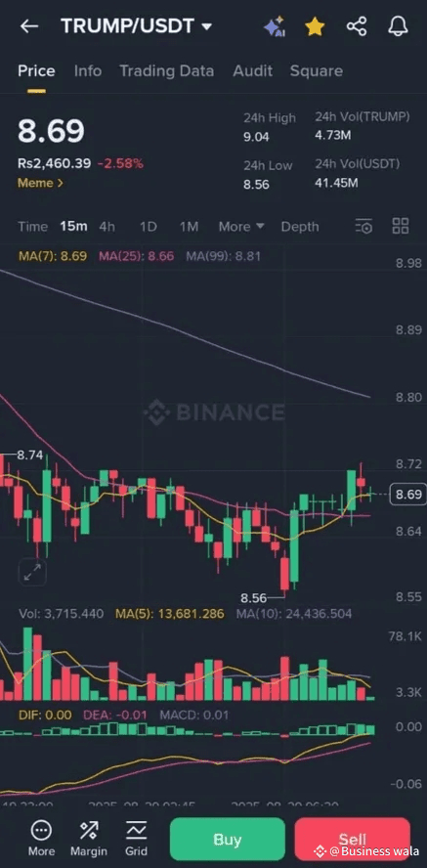Toggle the yellow favorite star
Screen dimensions: 427x868
coord(315,26)
